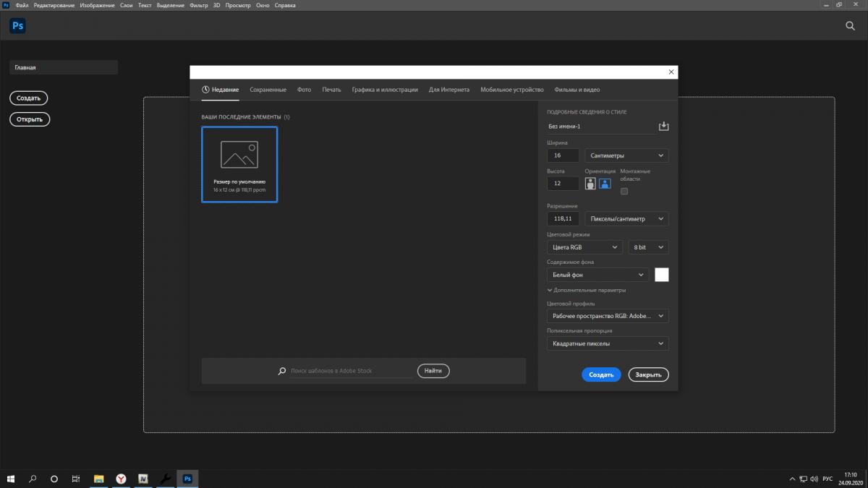Click Открыть button on home screen
The height and width of the screenshot is (488, 868).
click(30, 119)
